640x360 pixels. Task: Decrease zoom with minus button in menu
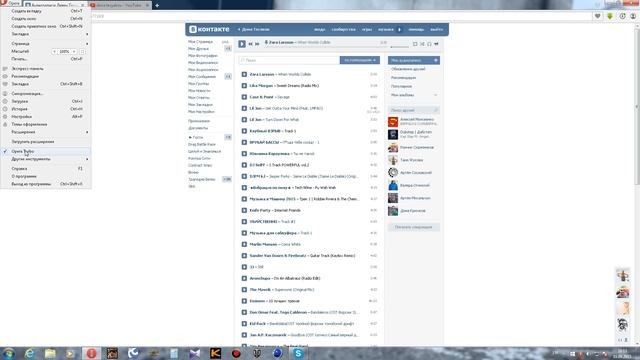(x=54, y=51)
